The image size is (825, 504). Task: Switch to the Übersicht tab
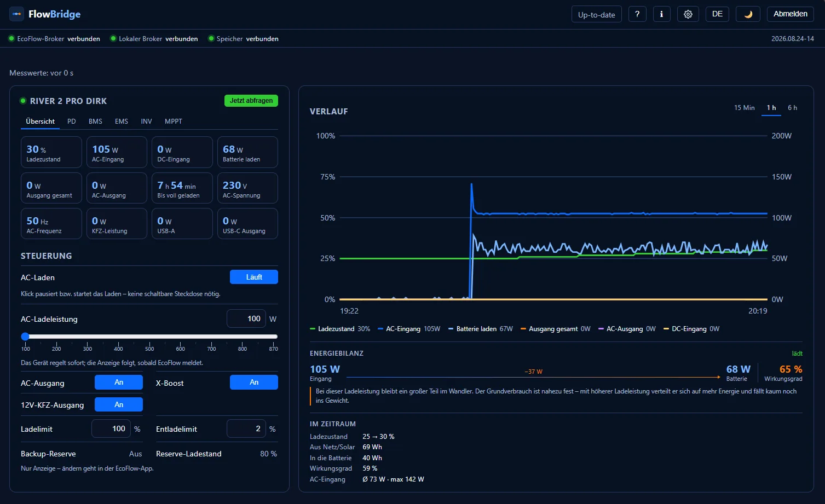[40, 121]
